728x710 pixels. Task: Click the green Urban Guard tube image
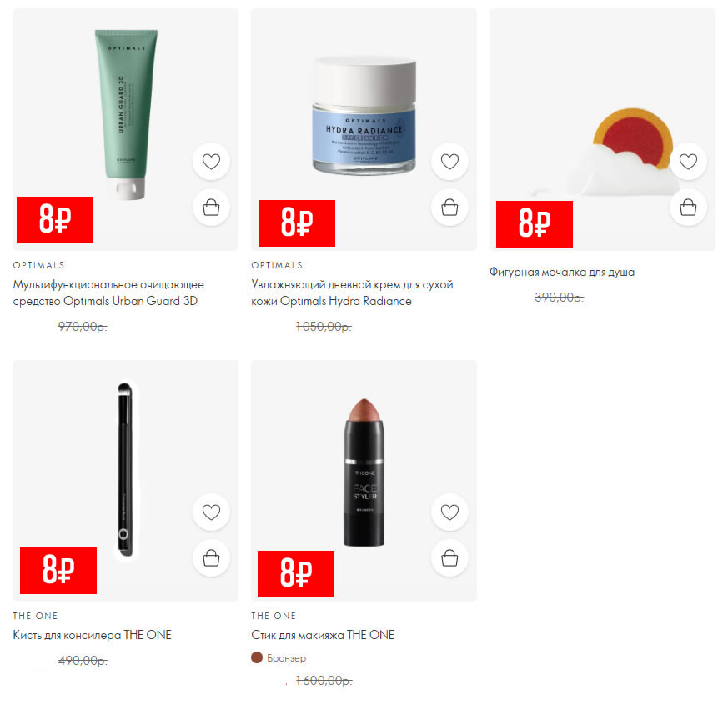click(126, 114)
